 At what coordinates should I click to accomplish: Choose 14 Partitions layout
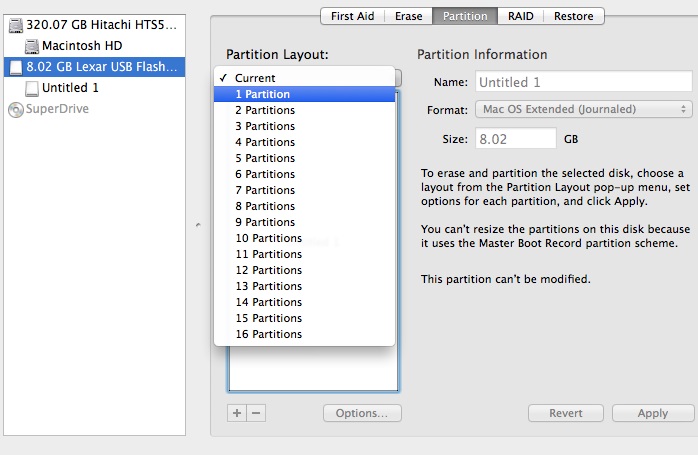(x=304, y=302)
